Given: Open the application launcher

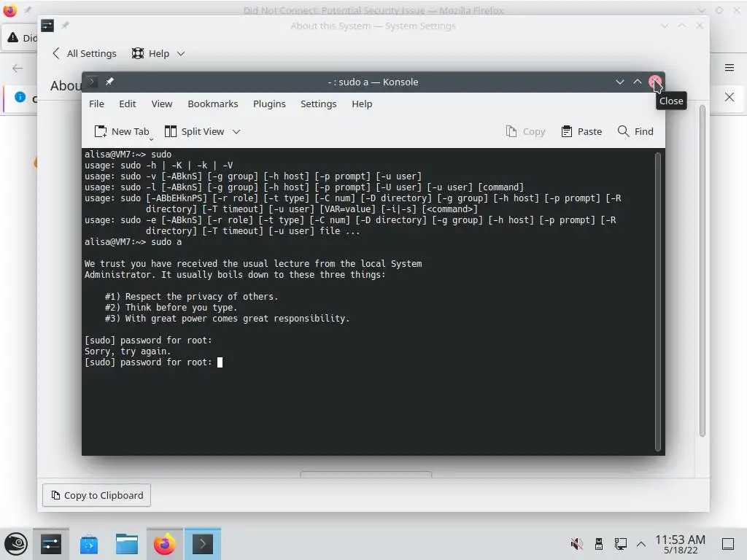Looking at the screenshot, I should [16, 544].
